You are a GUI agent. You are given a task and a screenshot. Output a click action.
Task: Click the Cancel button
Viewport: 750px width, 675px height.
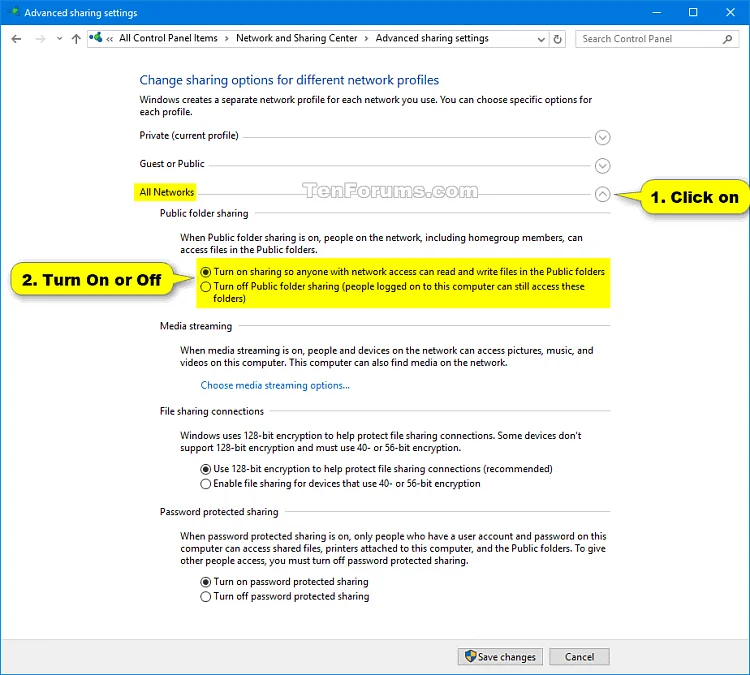point(579,657)
